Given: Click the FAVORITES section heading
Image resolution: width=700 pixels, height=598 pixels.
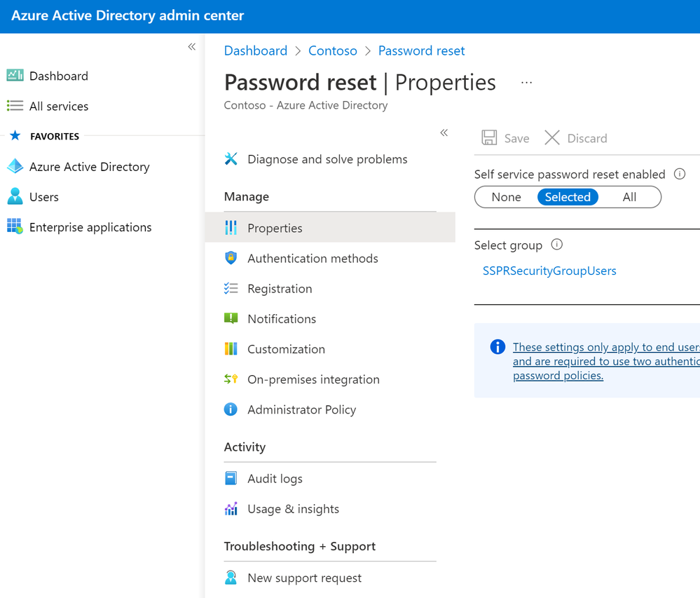Looking at the screenshot, I should pos(55,136).
